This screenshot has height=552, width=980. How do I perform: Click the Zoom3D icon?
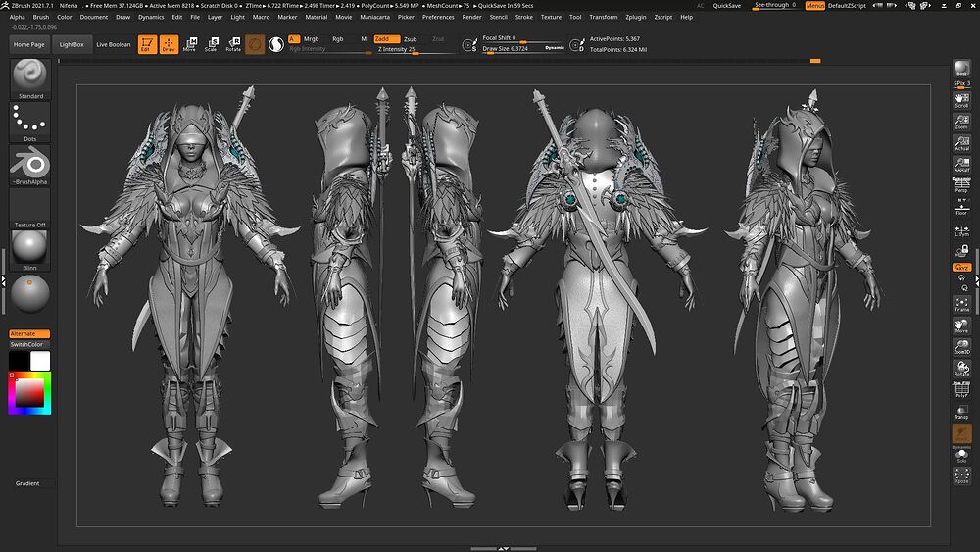[x=962, y=347]
